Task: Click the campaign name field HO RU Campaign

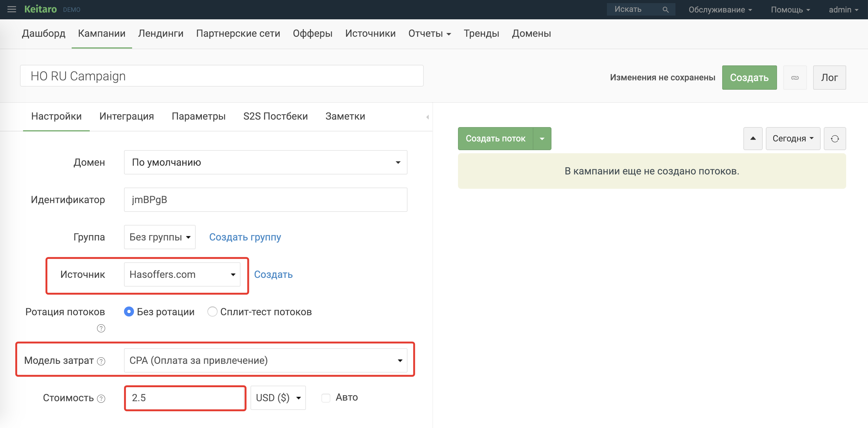Action: coord(222,76)
